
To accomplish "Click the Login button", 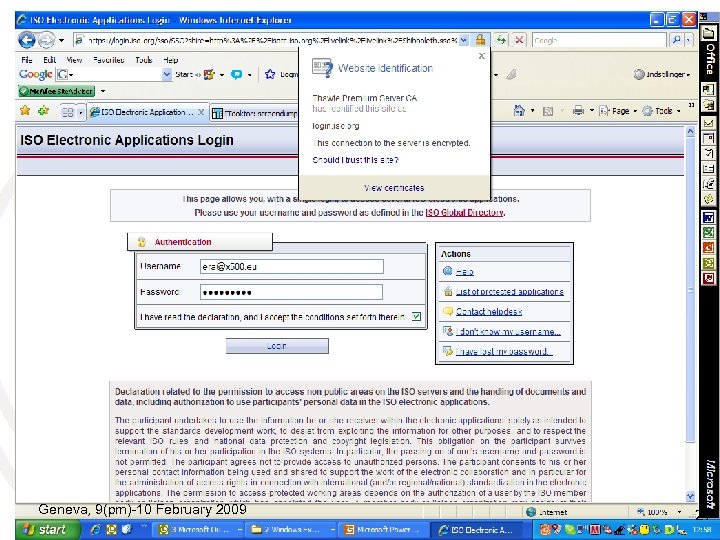I will pyautogui.click(x=277, y=346).
